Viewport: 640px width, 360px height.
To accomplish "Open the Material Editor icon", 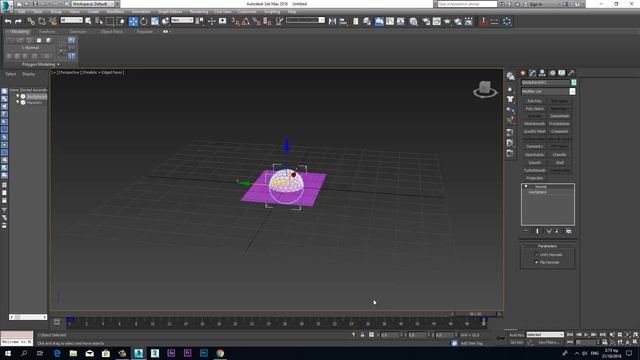I will (x=413, y=21).
